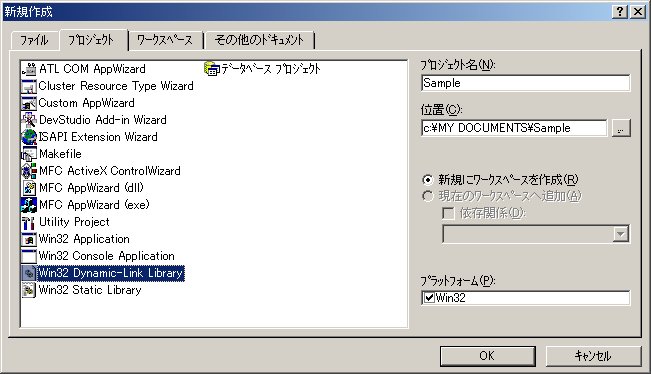This screenshot has width=651, height=374.
Task: Click the ATL COM AppWizard label
Action: pos(93,69)
